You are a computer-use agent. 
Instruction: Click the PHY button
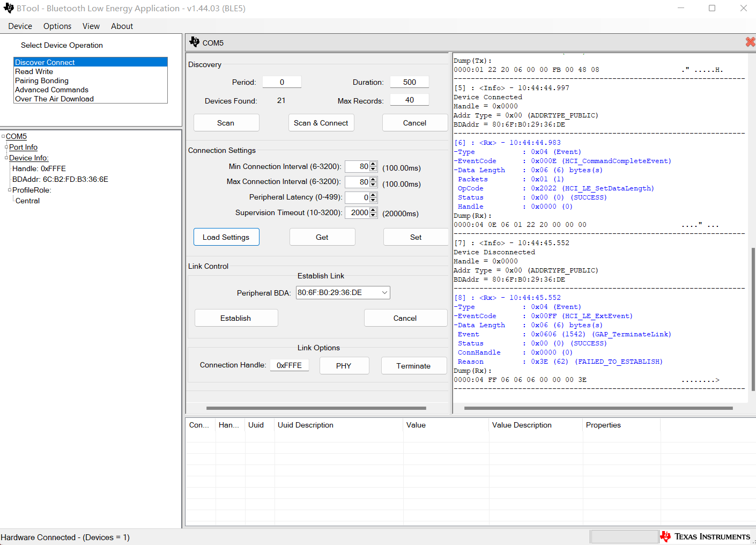tap(344, 366)
